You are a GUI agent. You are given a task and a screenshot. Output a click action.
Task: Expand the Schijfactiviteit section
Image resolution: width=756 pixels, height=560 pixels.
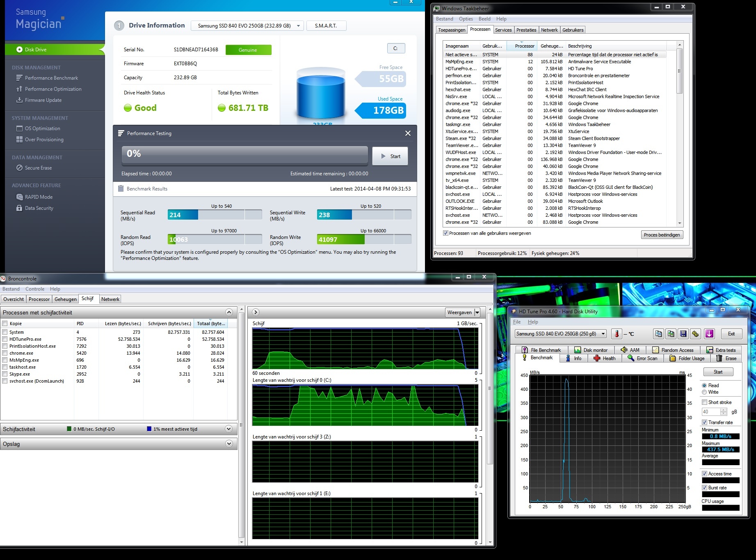click(229, 429)
